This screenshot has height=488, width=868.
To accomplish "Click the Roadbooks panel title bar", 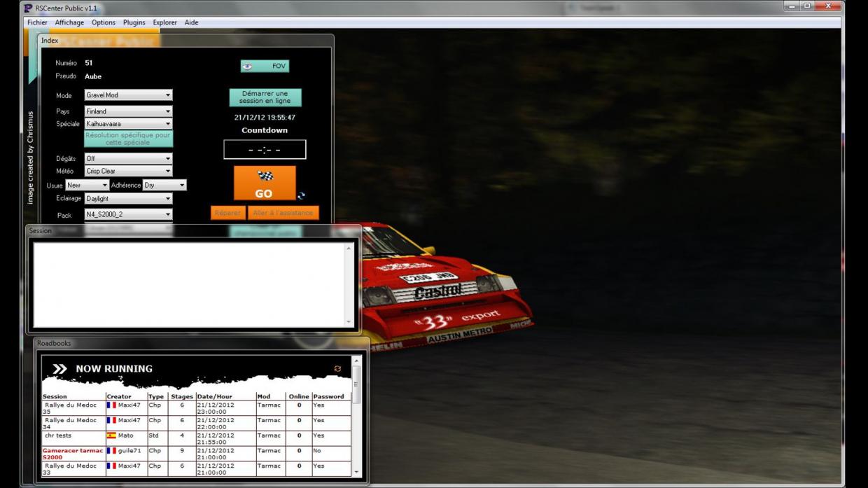I will point(202,343).
